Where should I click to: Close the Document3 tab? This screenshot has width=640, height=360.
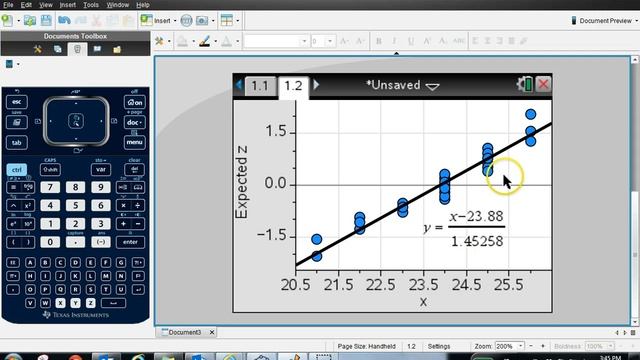[212, 332]
